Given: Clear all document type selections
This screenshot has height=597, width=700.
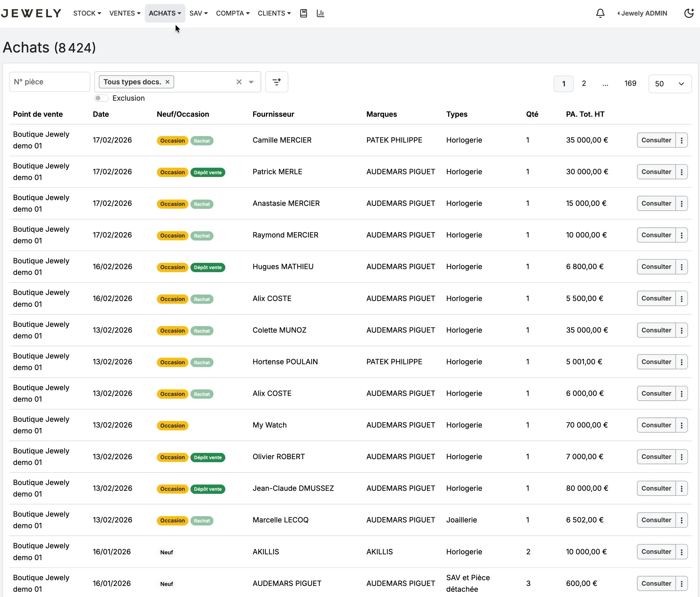Looking at the screenshot, I should click(x=239, y=82).
